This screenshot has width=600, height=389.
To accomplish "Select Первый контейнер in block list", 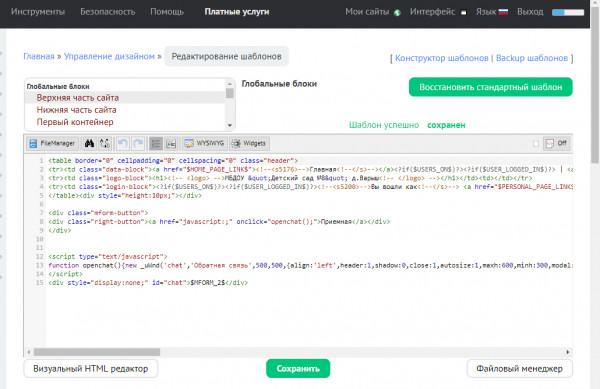I will 125,122.
